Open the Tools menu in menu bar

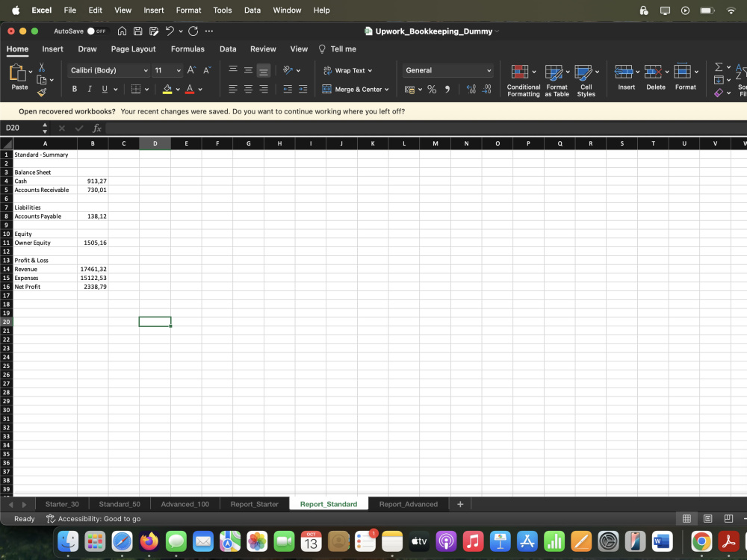click(222, 10)
